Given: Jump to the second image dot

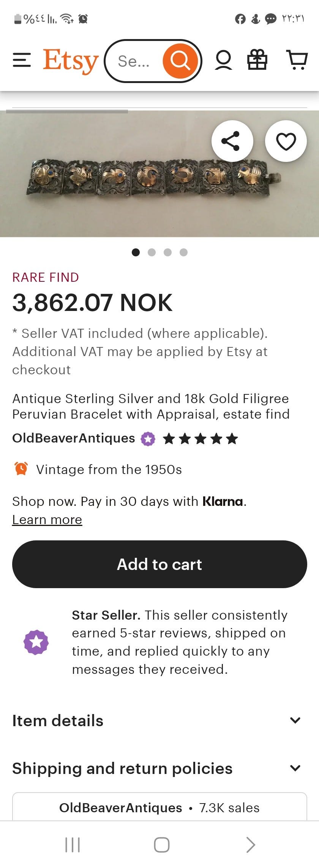Looking at the screenshot, I should pos(152,252).
